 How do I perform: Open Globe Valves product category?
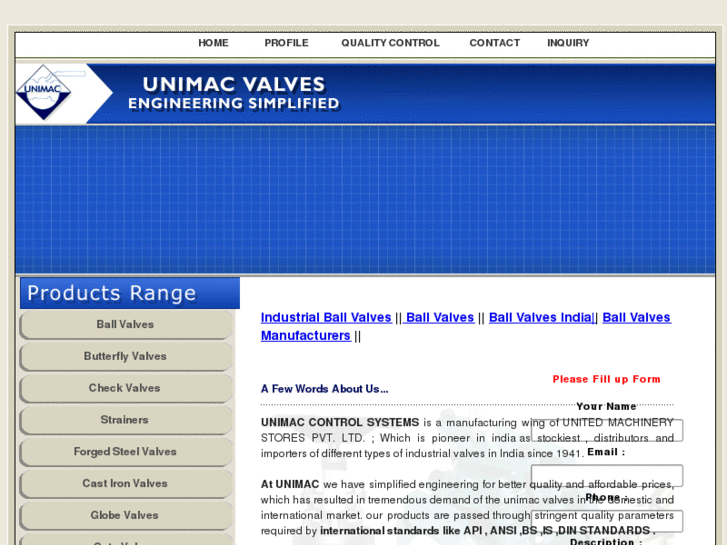coord(126,515)
